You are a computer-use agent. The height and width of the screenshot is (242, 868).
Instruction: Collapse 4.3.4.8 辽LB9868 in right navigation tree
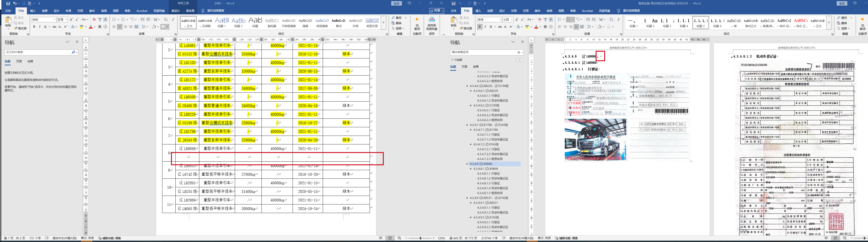[x=467, y=164]
